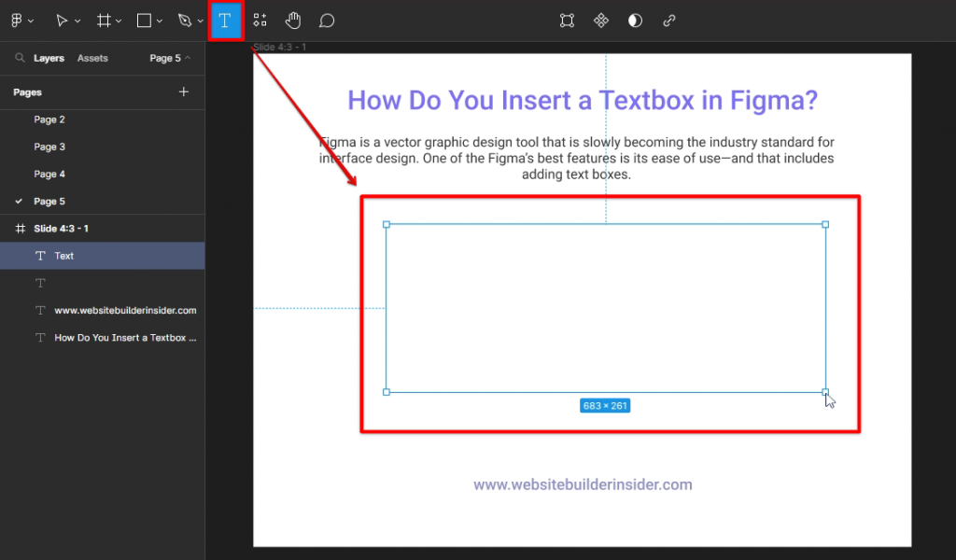Screen dimensions: 956x560
Task: Select the Rectangle shape tool
Action: pyautogui.click(x=145, y=20)
